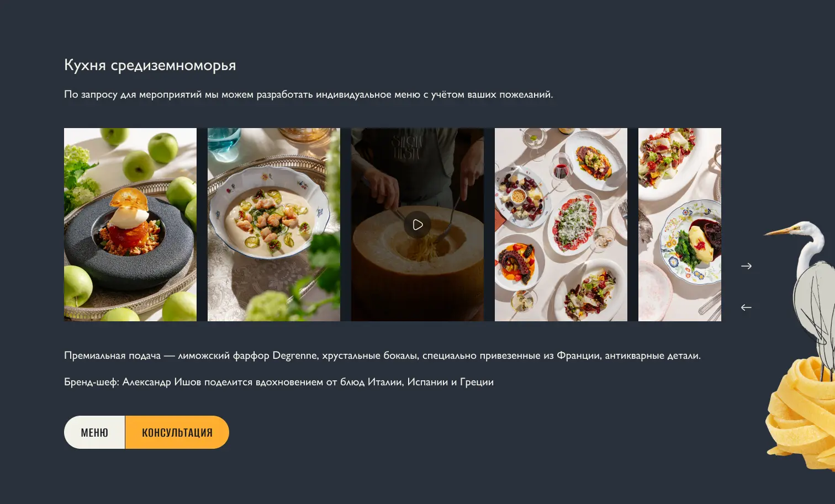
Task: Click the line mentioning chef Александр Ишов
Action: click(279, 381)
